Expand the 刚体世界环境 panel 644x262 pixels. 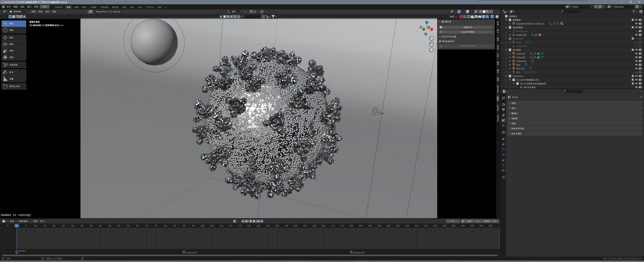(575, 128)
